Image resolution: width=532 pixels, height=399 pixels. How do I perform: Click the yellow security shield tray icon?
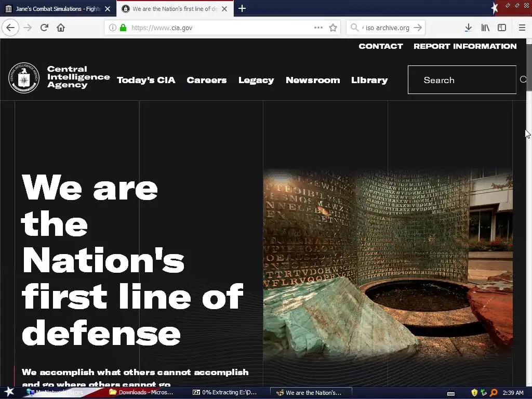pyautogui.click(x=474, y=393)
